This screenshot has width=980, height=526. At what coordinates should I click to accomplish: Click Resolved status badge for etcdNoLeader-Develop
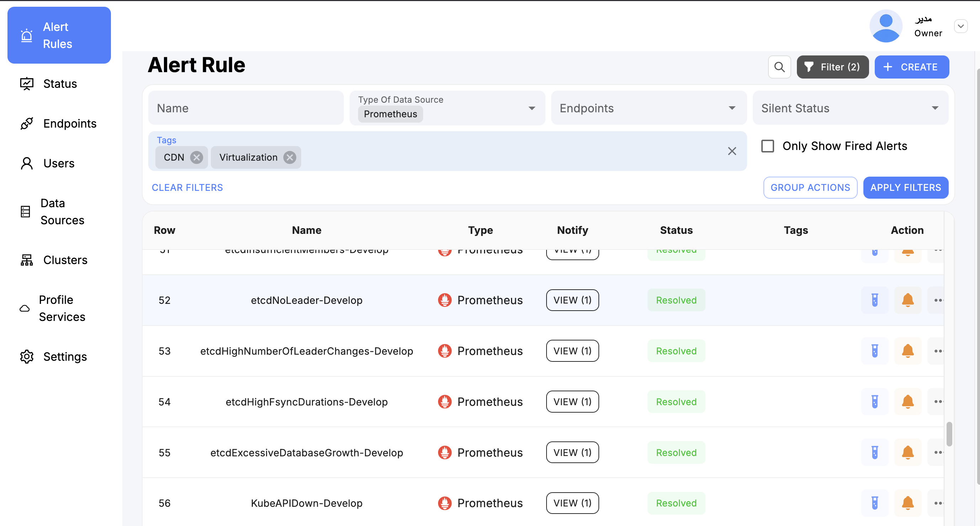(x=676, y=300)
